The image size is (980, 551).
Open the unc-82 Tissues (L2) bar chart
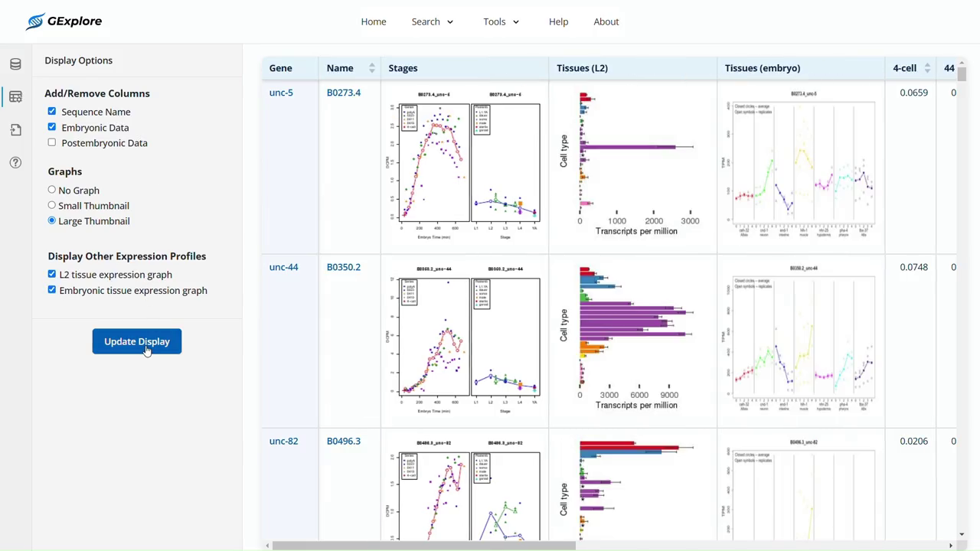coord(632,489)
